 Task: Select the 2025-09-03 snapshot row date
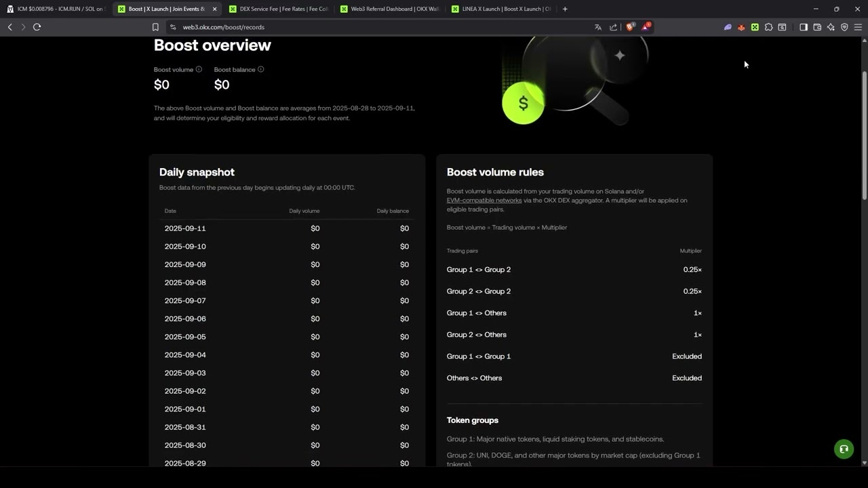(x=185, y=373)
